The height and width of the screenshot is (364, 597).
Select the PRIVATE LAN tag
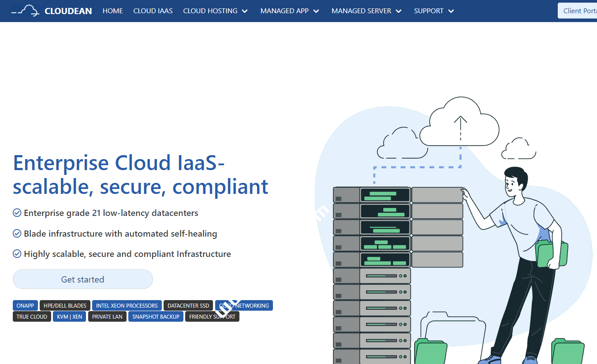[x=107, y=316]
